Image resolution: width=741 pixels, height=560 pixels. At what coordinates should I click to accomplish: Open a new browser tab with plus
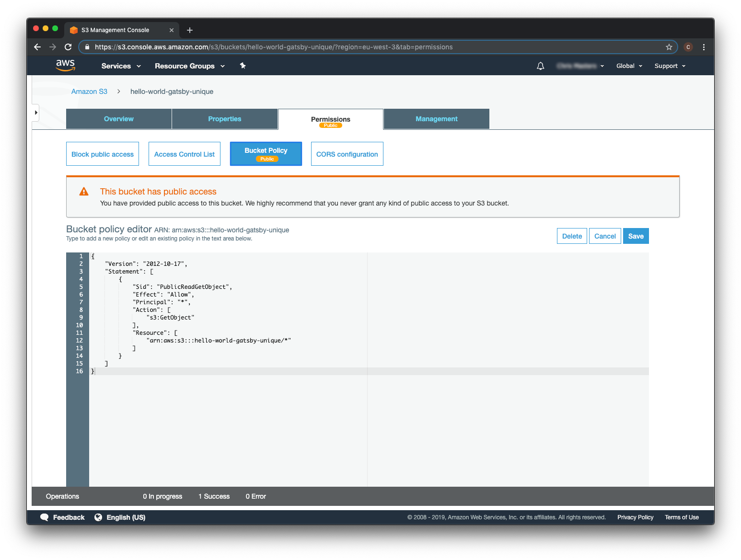(x=190, y=30)
